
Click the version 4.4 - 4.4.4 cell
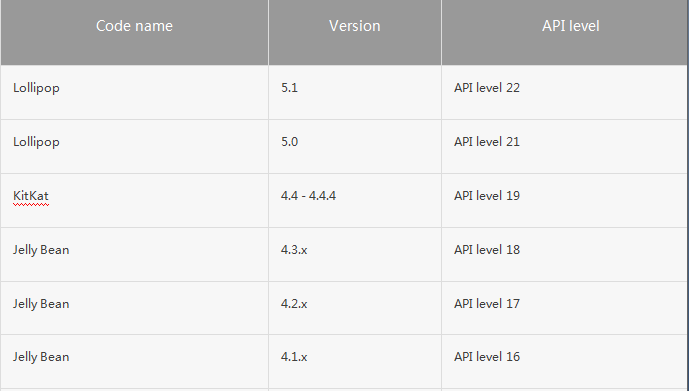coord(355,200)
